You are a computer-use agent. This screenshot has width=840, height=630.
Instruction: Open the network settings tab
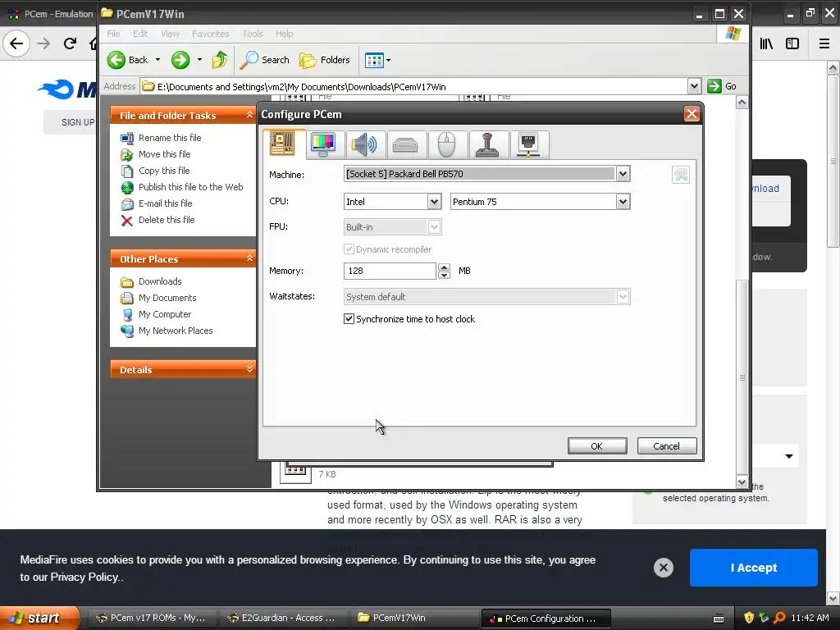pos(529,144)
